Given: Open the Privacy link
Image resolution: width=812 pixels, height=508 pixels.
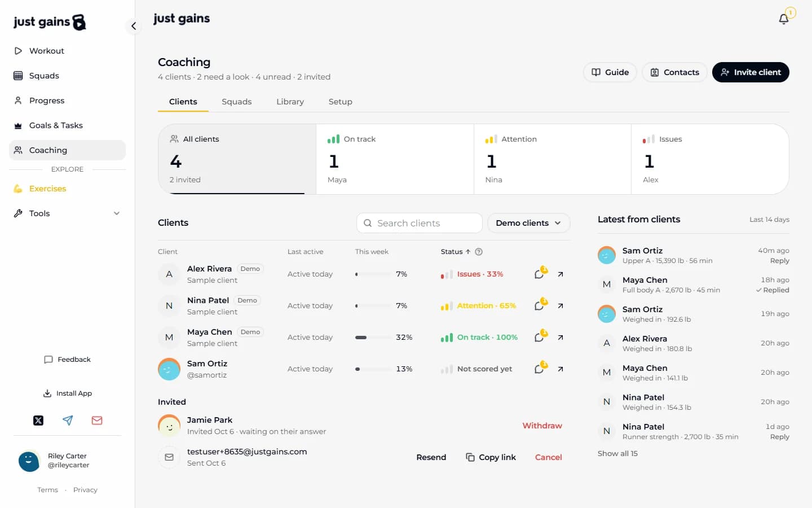Looking at the screenshot, I should point(85,490).
